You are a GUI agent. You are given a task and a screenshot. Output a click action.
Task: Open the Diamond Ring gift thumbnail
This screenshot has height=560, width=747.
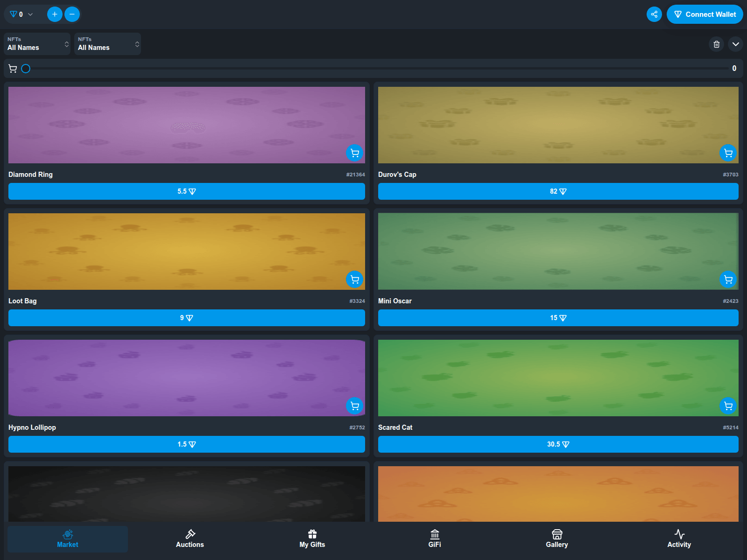187,125
